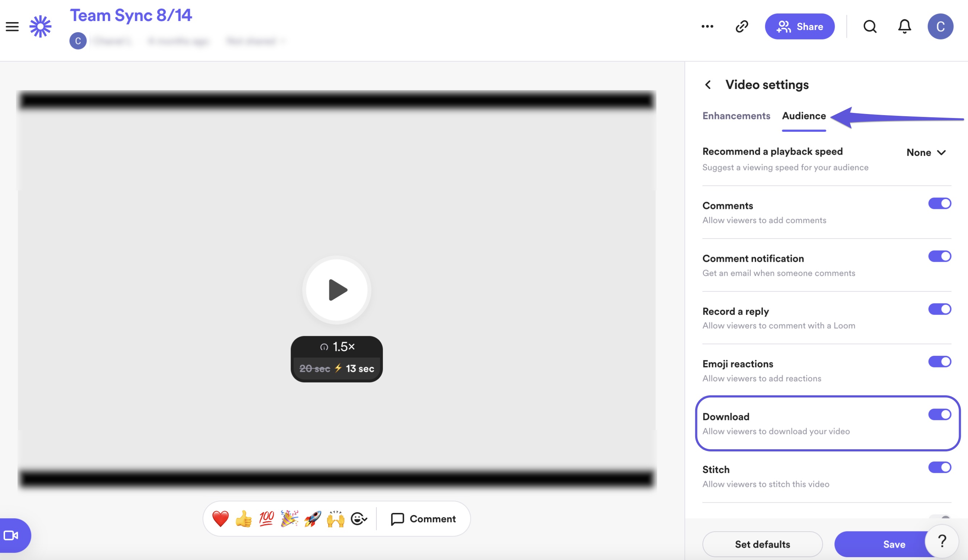Click the back arrow in Video settings
The height and width of the screenshot is (560, 968).
pyautogui.click(x=709, y=85)
